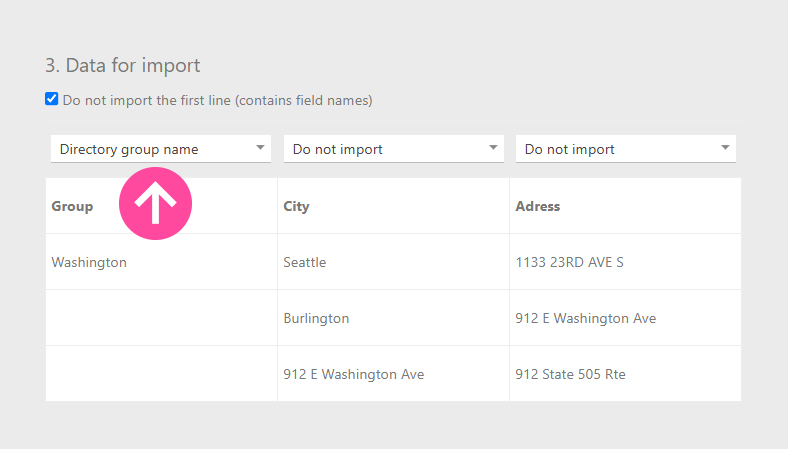Viewport: 788px width, 449px height.
Task: Select the 'Group' column header cell
Action: (73, 206)
